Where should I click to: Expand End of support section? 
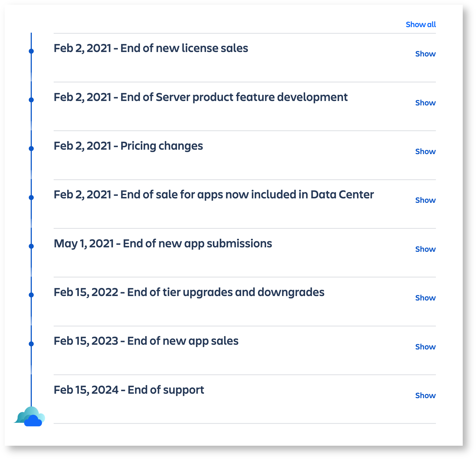point(425,396)
